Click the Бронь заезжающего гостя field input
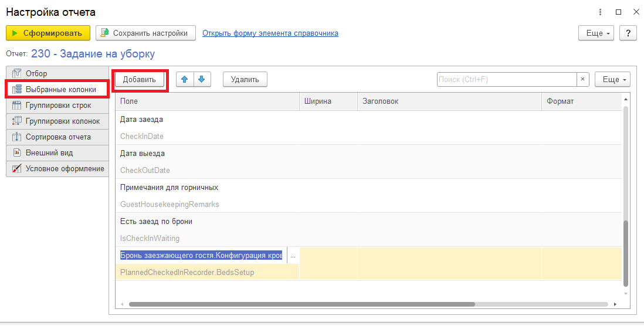The height and width of the screenshot is (326, 644). click(201, 256)
